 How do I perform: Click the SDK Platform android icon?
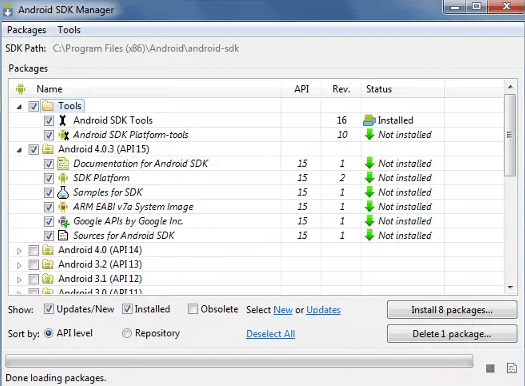(x=63, y=178)
